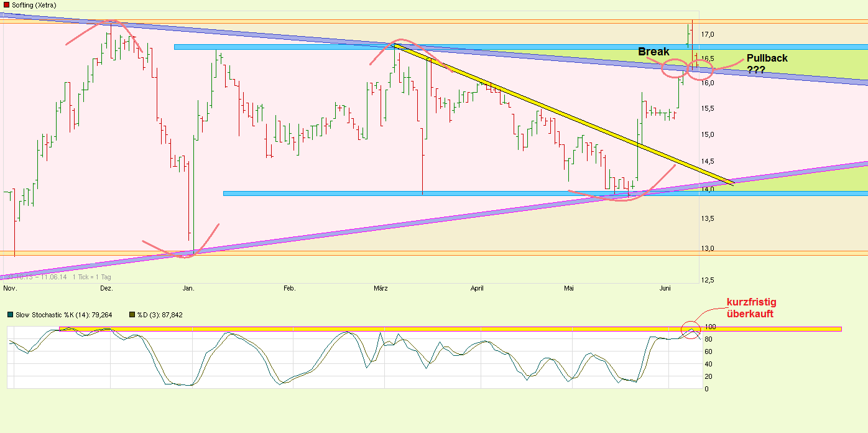
Task: Click the 16,5 price axis label
Action: click(709, 59)
